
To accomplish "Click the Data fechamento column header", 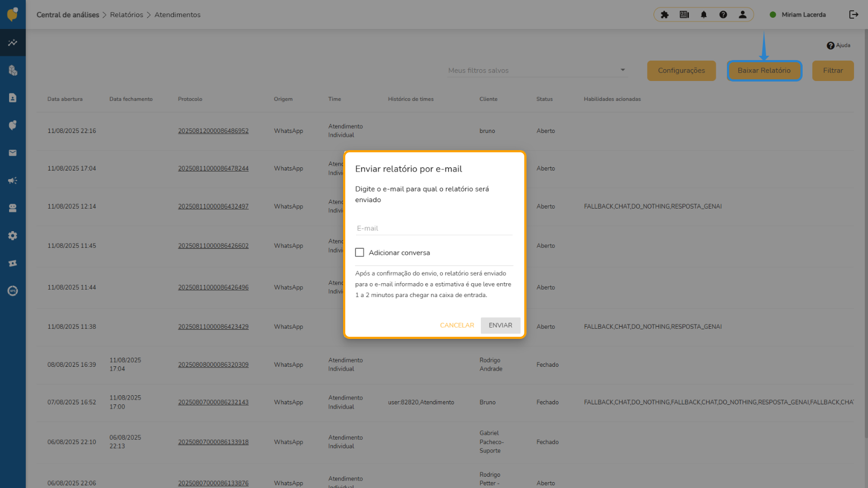I will [131, 99].
